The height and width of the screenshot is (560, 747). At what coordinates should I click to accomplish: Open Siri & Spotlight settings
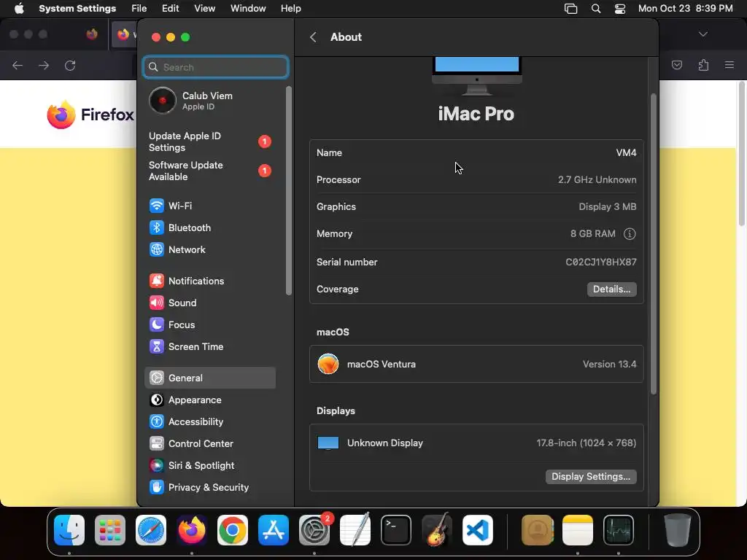click(x=209, y=466)
